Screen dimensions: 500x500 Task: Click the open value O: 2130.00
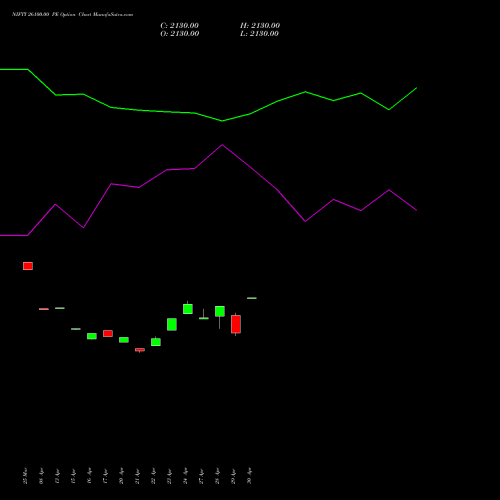coord(180,34)
